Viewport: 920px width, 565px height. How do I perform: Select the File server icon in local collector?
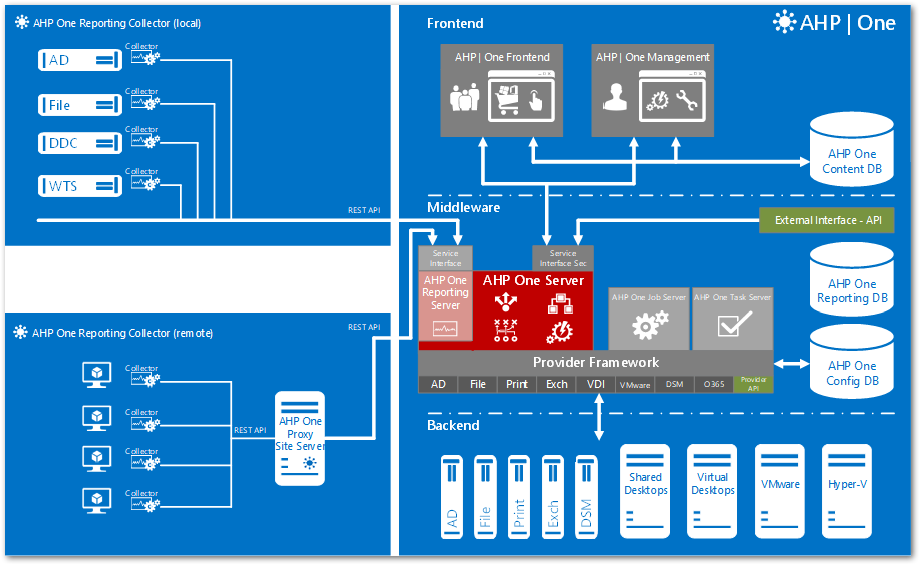(80, 105)
